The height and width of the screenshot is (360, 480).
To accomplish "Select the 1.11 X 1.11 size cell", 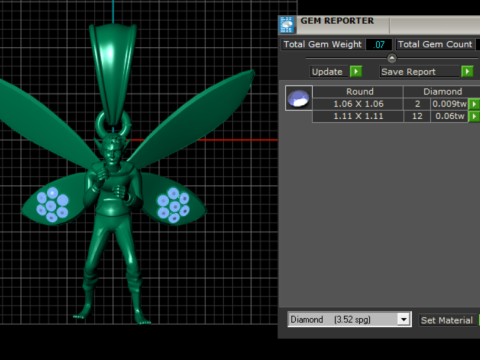I will [x=358, y=116].
